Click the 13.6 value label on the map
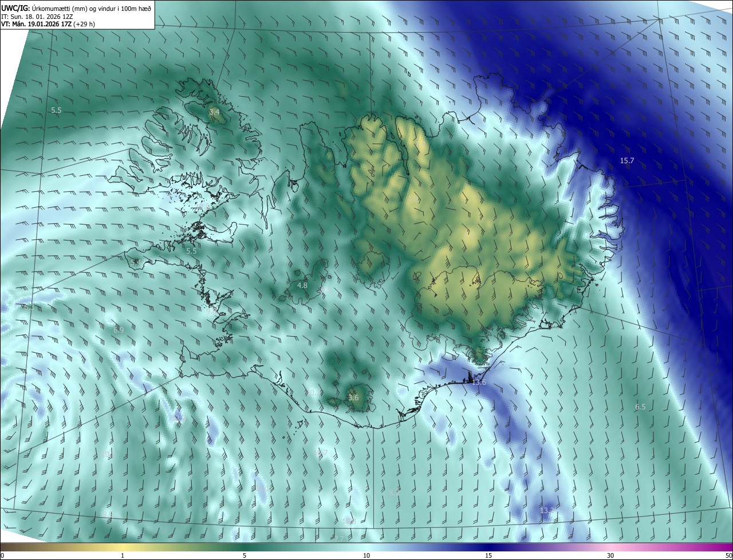This screenshot has width=733, height=560. 479,382
